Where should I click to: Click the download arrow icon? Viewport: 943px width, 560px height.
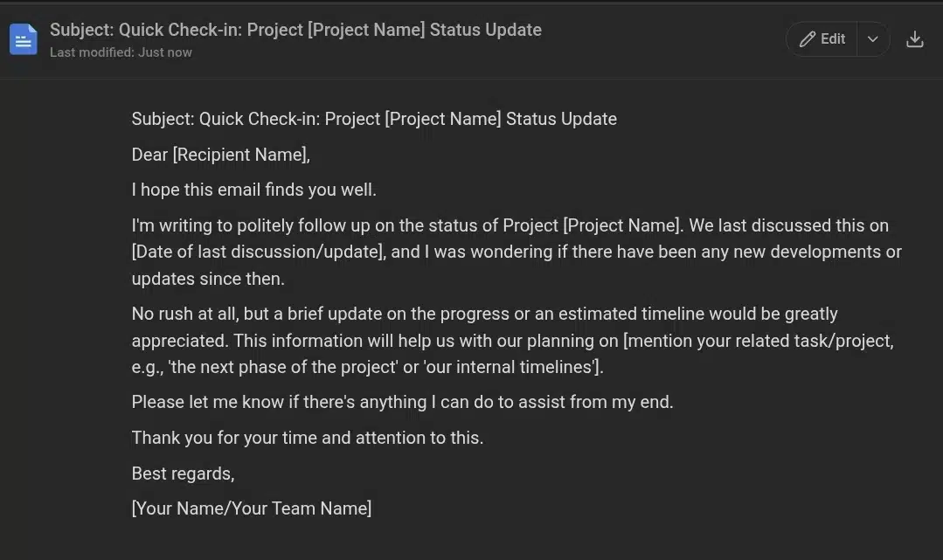(x=915, y=39)
